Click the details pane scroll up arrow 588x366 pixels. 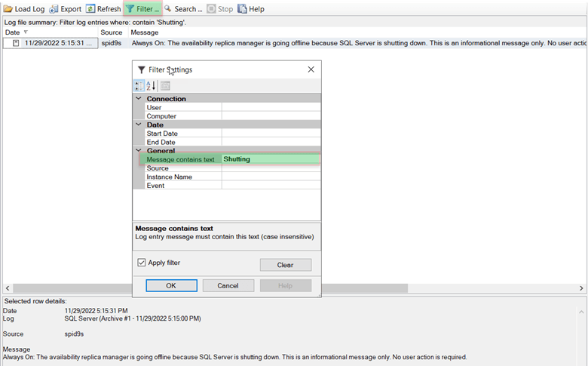point(581,312)
